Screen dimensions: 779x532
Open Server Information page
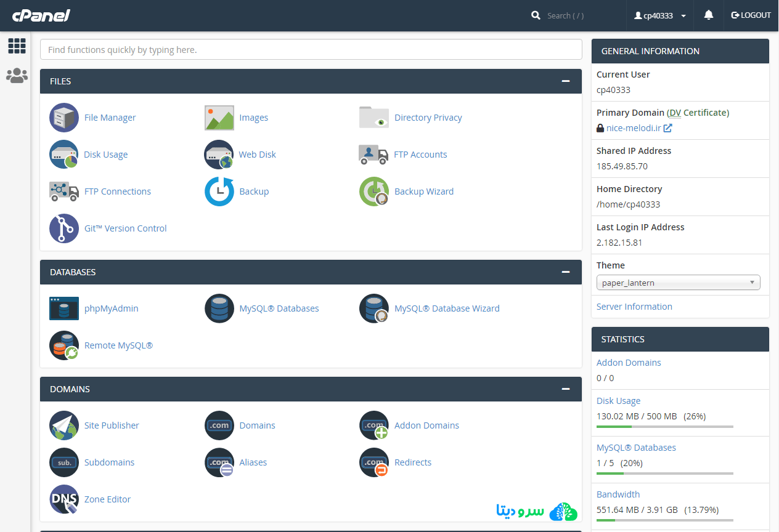point(634,306)
